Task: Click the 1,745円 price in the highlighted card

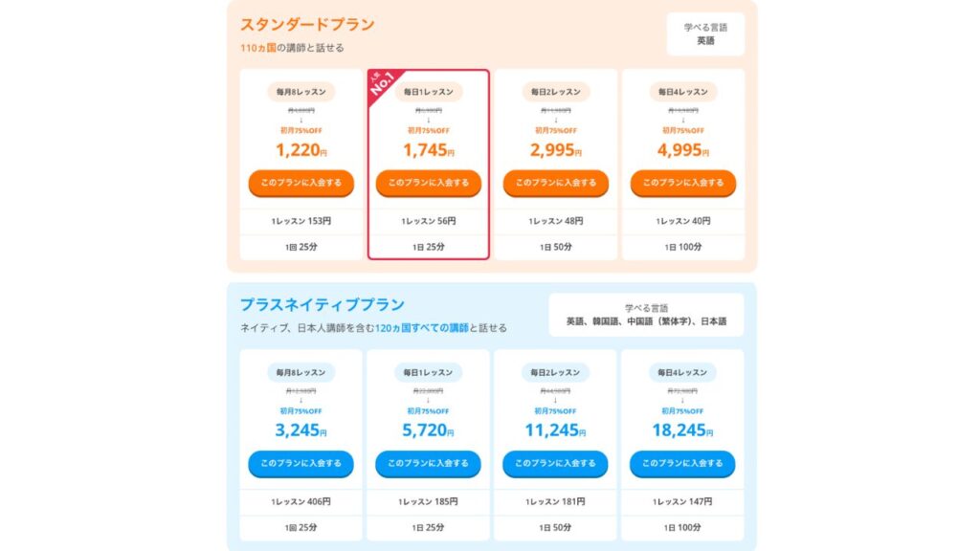Action: pos(428,149)
